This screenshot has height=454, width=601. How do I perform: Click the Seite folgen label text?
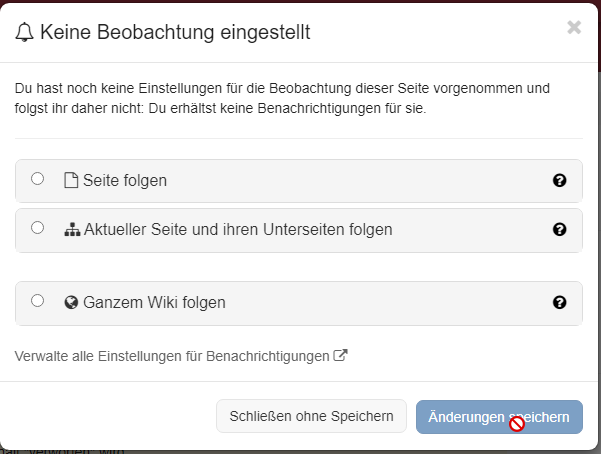[125, 181]
